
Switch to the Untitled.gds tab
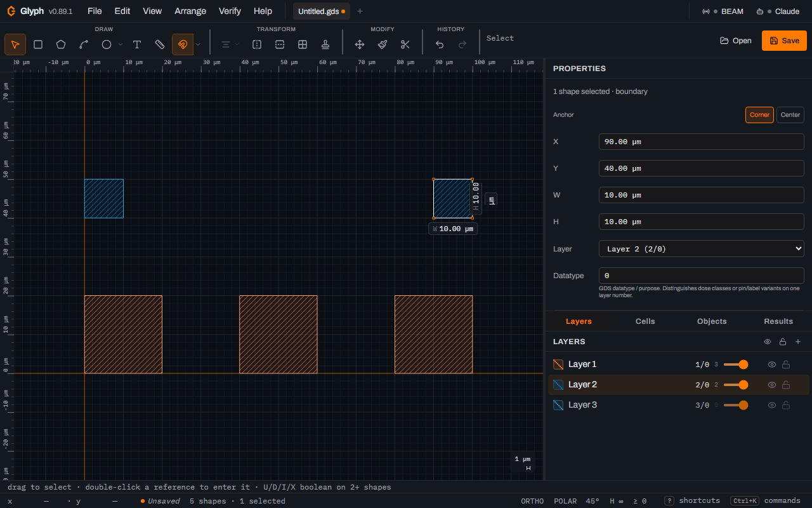[x=322, y=11]
